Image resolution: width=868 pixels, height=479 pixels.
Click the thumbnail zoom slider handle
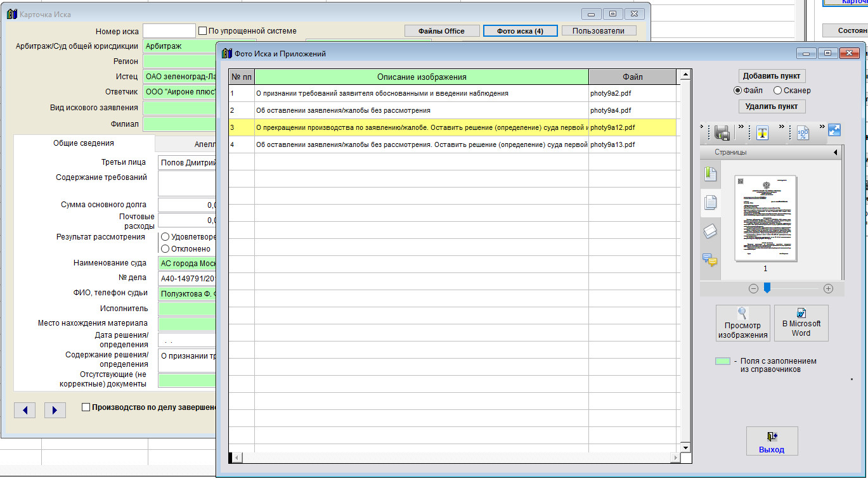[x=767, y=288]
